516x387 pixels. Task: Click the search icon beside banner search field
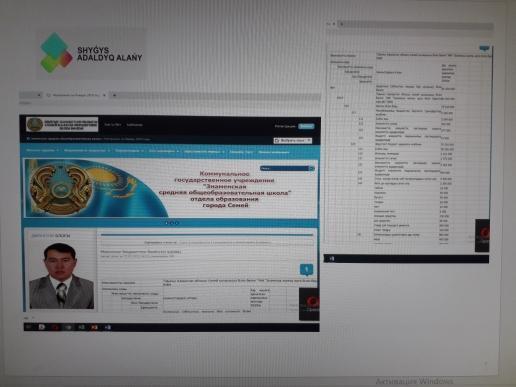[x=312, y=168]
